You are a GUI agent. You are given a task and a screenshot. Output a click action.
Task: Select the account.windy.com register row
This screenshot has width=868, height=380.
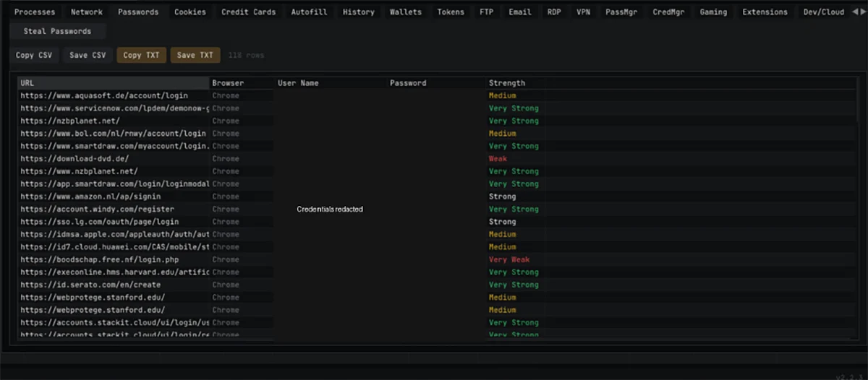(x=437, y=210)
